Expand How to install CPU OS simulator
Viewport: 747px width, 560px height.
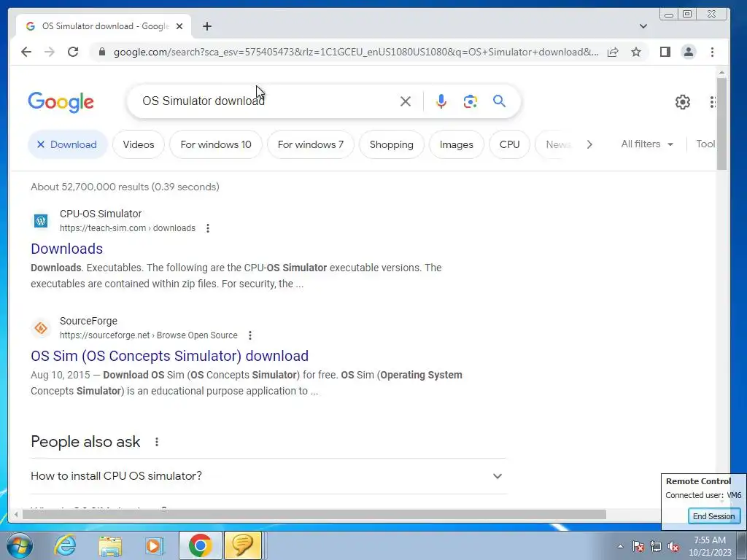click(268, 476)
